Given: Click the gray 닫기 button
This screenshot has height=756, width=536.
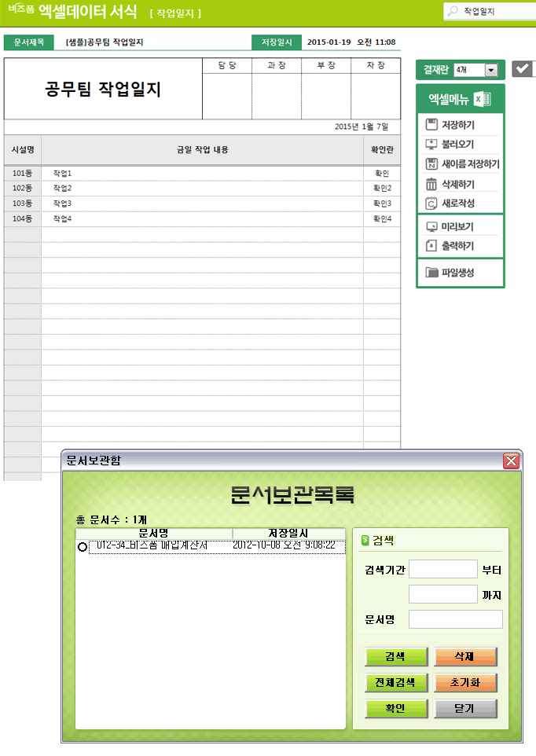Looking at the screenshot, I should pos(465,709).
